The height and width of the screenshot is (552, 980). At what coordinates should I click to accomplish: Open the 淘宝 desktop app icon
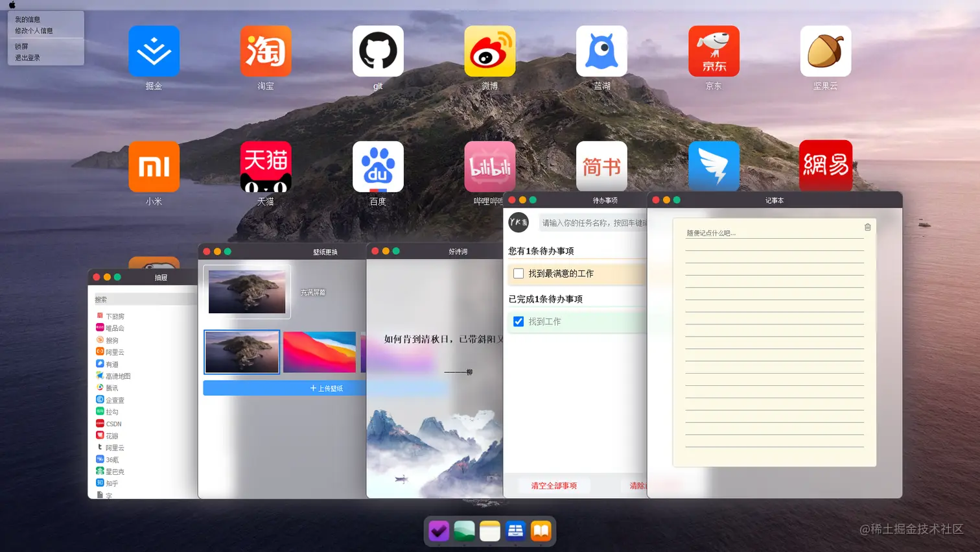(266, 51)
